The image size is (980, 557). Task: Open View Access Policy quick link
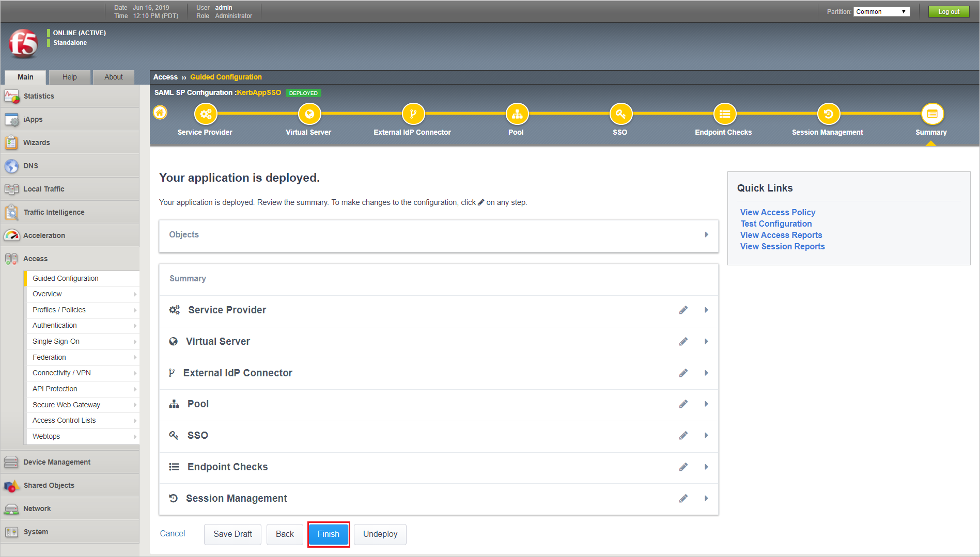777,212
